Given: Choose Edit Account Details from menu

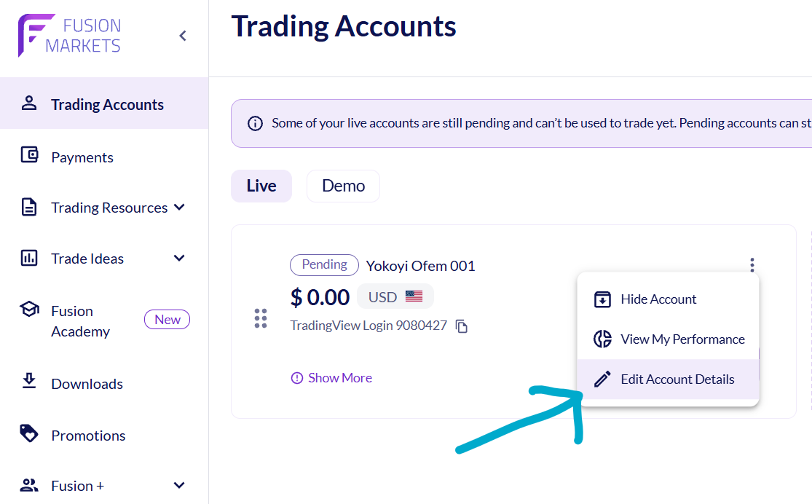Looking at the screenshot, I should (668, 379).
